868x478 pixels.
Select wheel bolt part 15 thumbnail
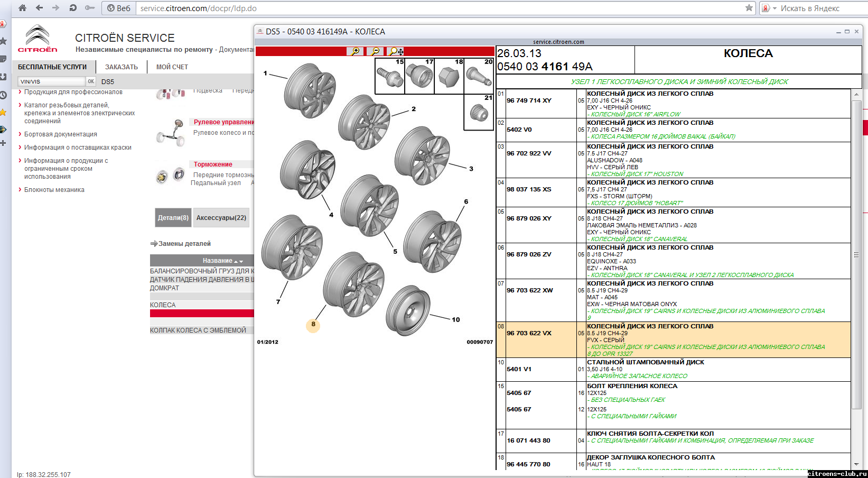[390, 76]
